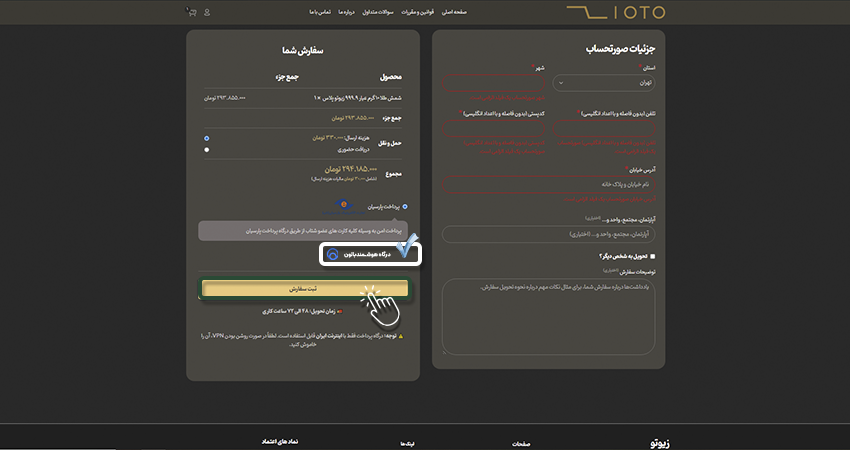Click the Baloon smart gateway icon

(333, 254)
